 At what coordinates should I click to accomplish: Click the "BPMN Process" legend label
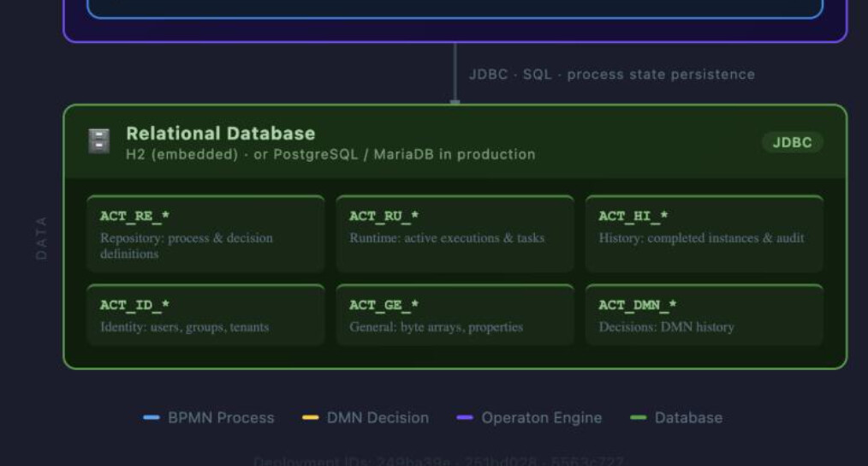(x=221, y=418)
